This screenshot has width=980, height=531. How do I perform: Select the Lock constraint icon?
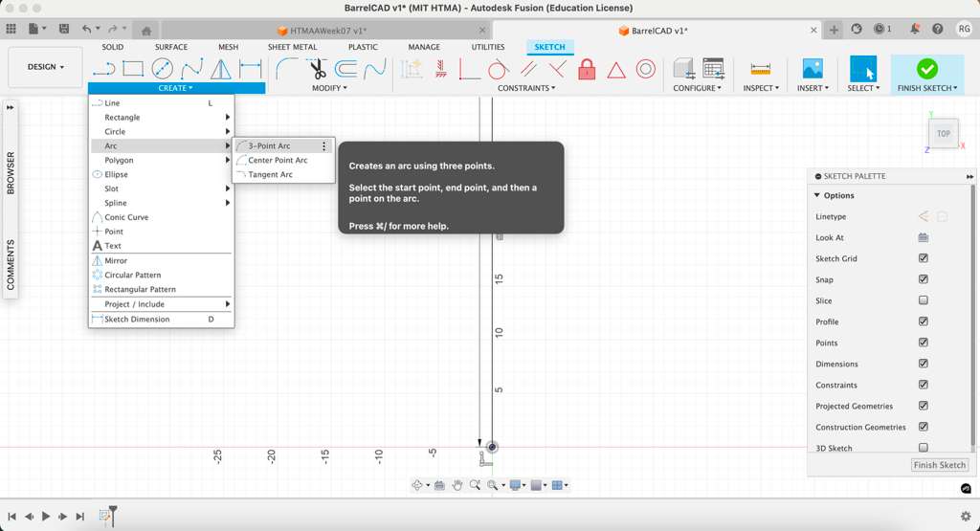pyautogui.click(x=587, y=69)
